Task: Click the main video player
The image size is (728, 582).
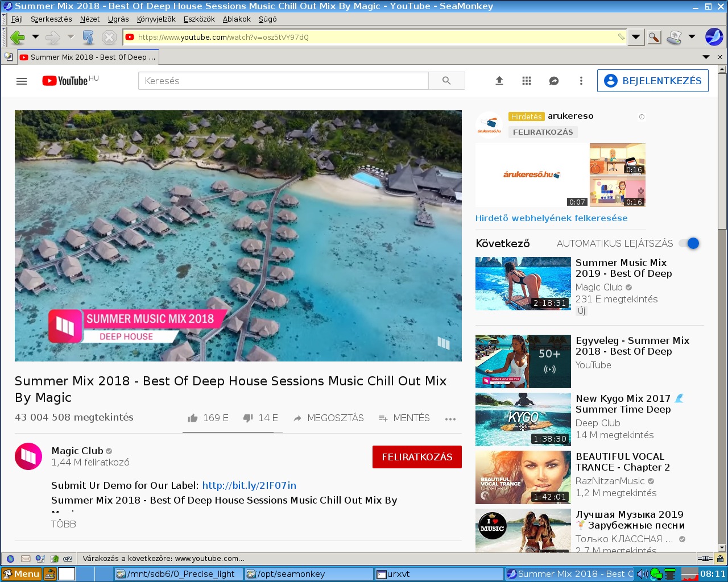Action: click(x=238, y=236)
